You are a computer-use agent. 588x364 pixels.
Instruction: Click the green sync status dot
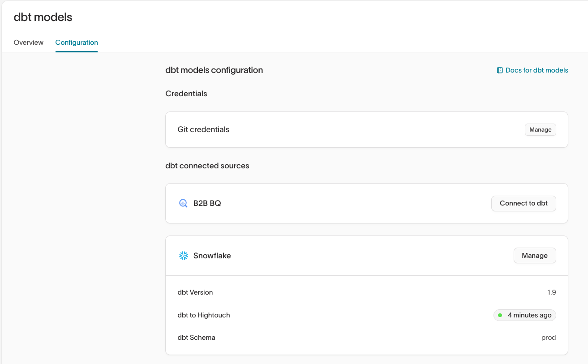500,315
